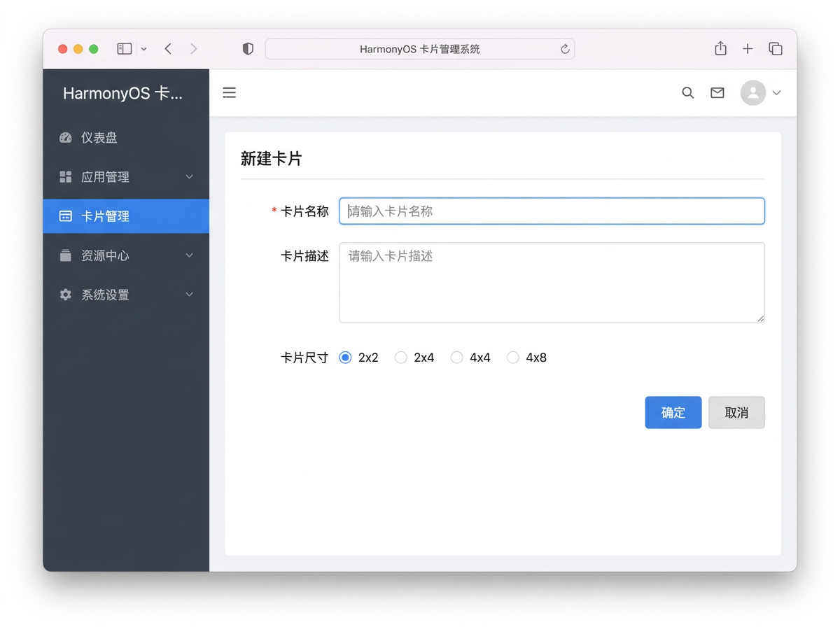Click the resize handle of 卡片描述 textarea
Image resolution: width=840 pixels, height=627 pixels.
(x=760, y=318)
